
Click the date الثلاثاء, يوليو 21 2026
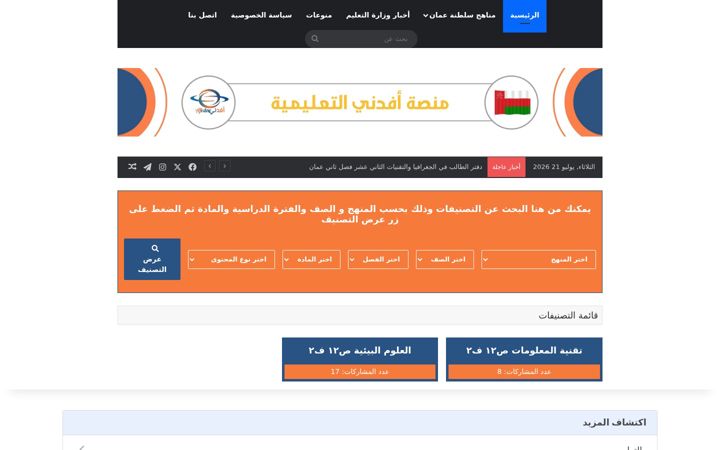point(564,167)
